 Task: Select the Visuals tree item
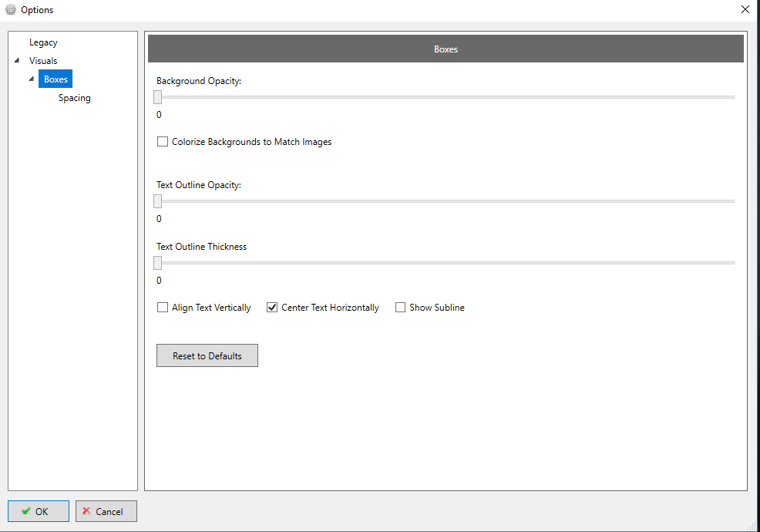coord(43,61)
